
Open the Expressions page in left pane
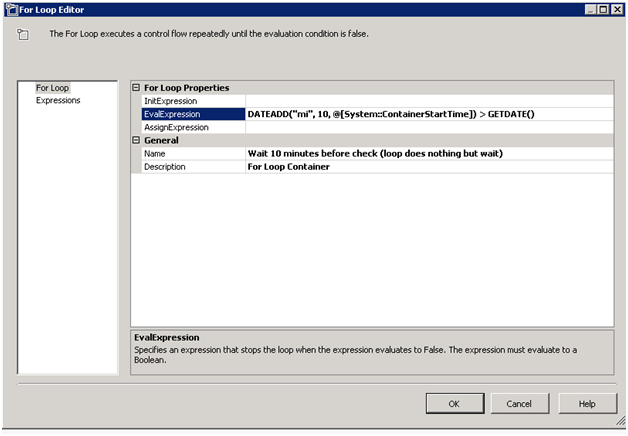point(58,100)
